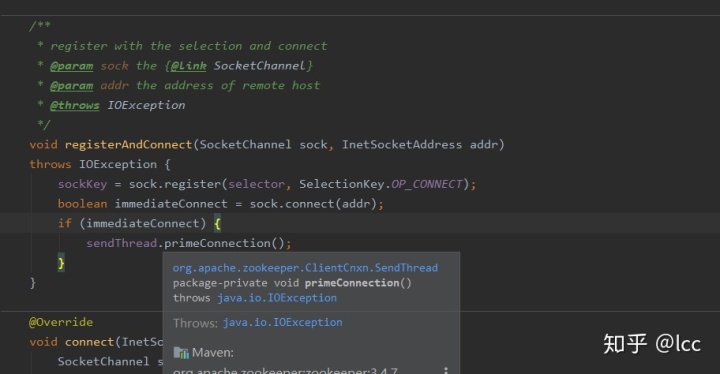Click the @link tag in Javadoc
The height and width of the screenshot is (374, 720).
pyautogui.click(x=188, y=66)
